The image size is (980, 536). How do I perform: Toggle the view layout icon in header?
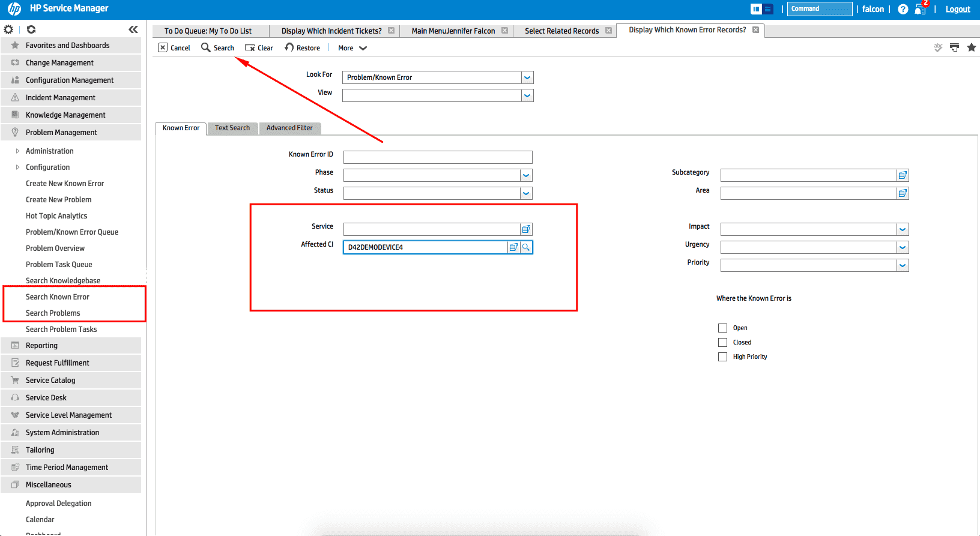coord(761,9)
